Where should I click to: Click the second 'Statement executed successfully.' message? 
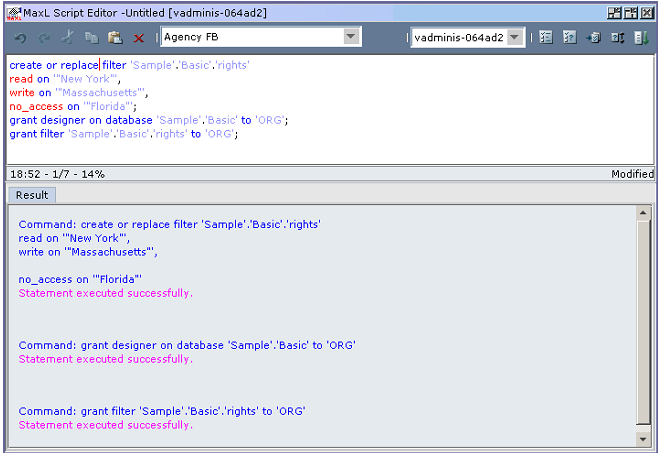(106, 359)
